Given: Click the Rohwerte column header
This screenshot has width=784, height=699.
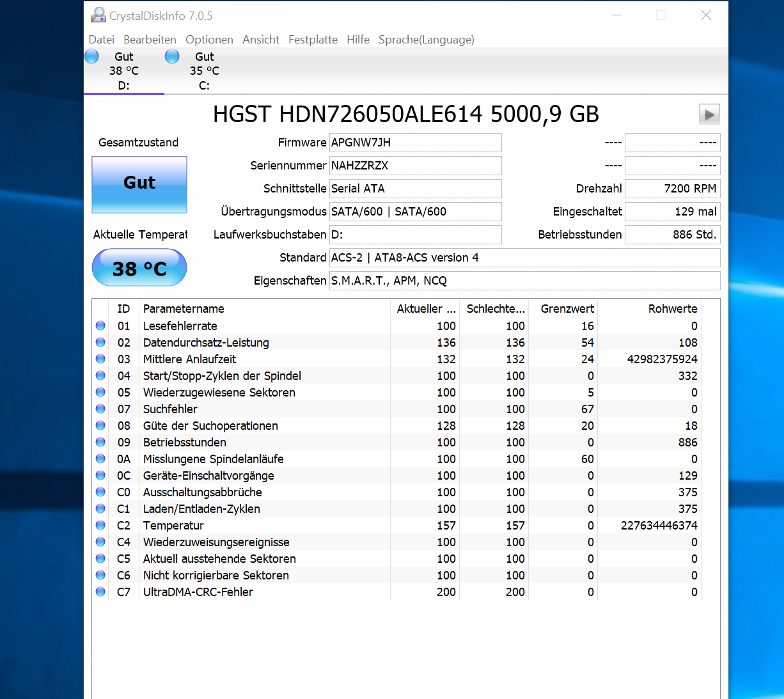Looking at the screenshot, I should (650, 309).
